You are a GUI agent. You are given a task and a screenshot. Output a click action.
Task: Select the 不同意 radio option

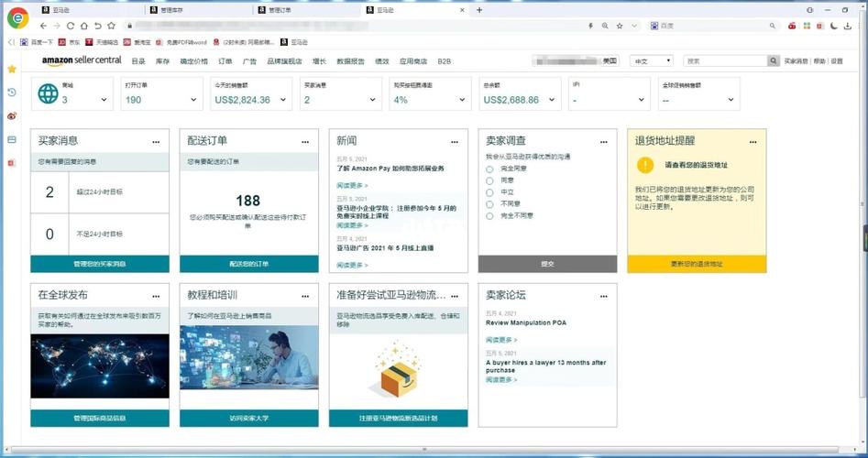click(489, 204)
